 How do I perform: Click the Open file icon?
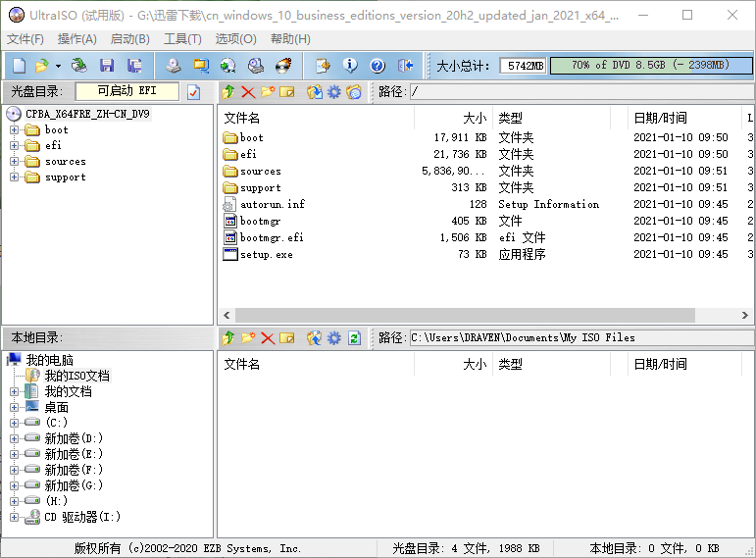42,66
